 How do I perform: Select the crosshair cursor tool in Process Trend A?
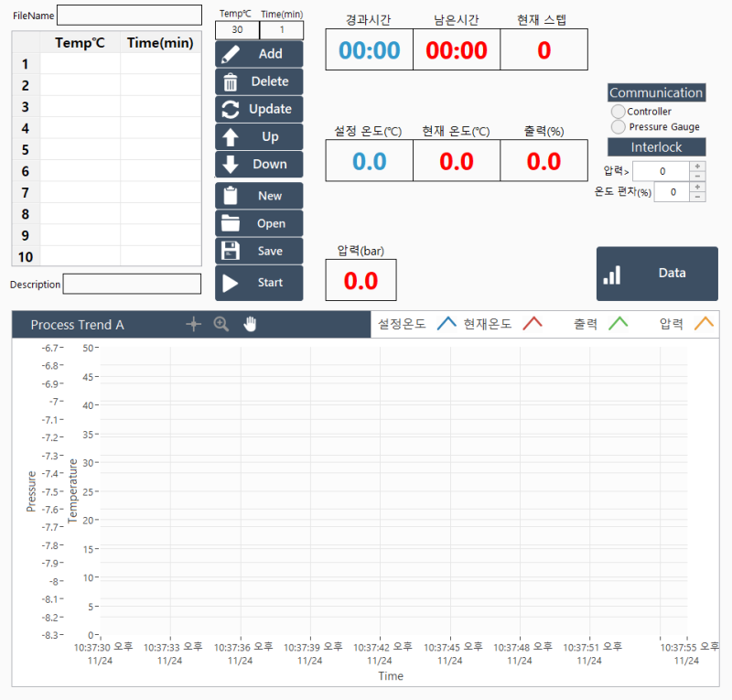click(194, 324)
